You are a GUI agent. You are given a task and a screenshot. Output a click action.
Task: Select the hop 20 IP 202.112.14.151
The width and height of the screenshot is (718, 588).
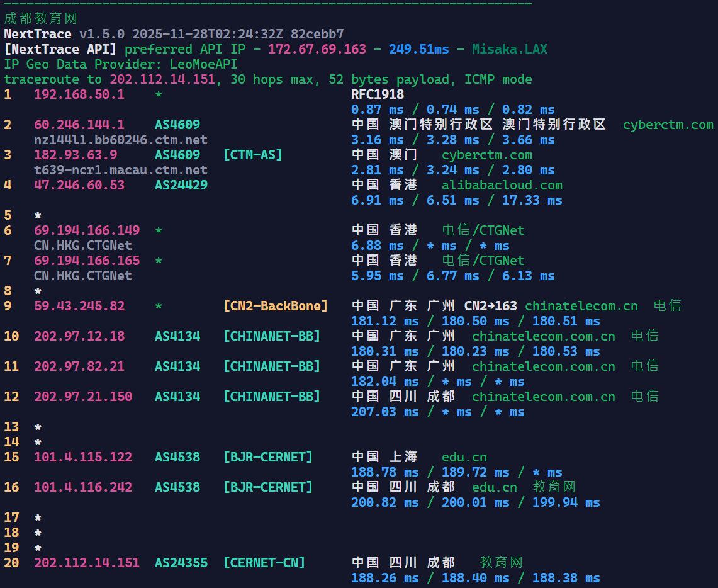[x=86, y=563]
